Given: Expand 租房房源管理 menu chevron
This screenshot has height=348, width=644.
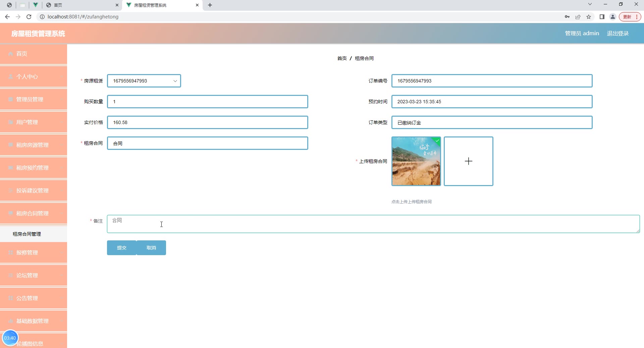Looking at the screenshot, I should [62, 145].
